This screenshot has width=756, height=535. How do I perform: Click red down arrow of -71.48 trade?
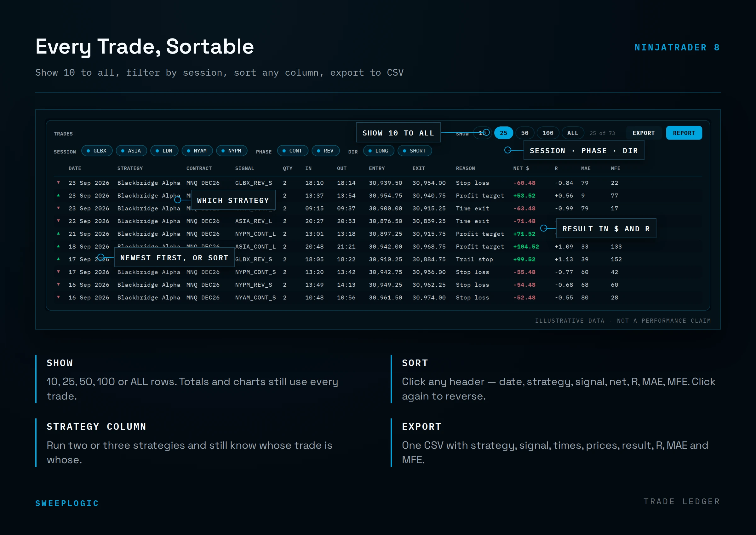58,221
